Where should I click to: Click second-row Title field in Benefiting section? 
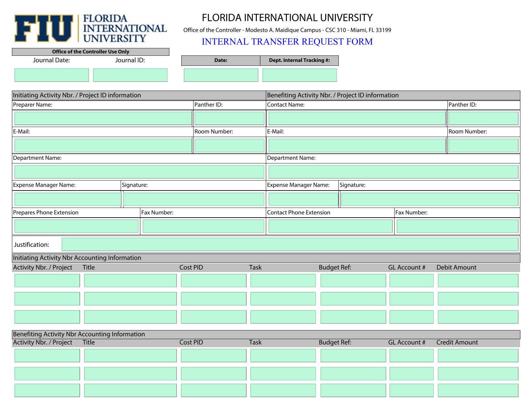[x=130, y=374]
